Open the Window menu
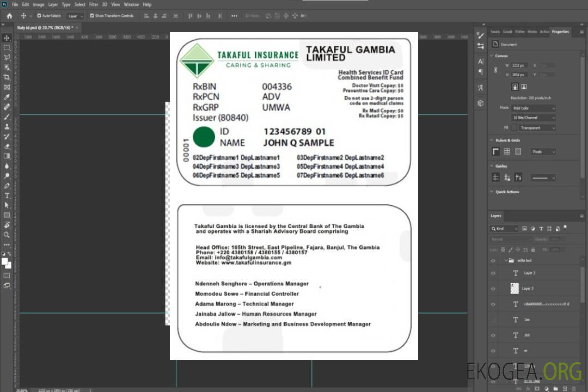Viewport: 588px width, 392px height. tap(131, 4)
